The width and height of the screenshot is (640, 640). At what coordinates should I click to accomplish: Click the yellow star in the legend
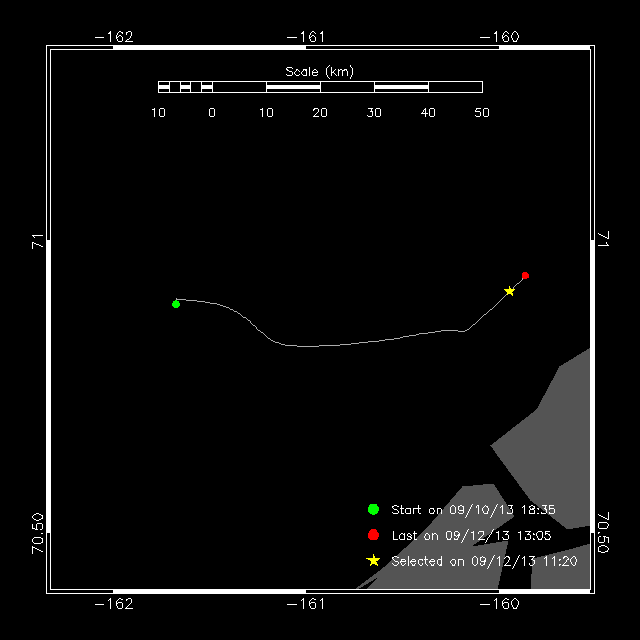(x=374, y=561)
